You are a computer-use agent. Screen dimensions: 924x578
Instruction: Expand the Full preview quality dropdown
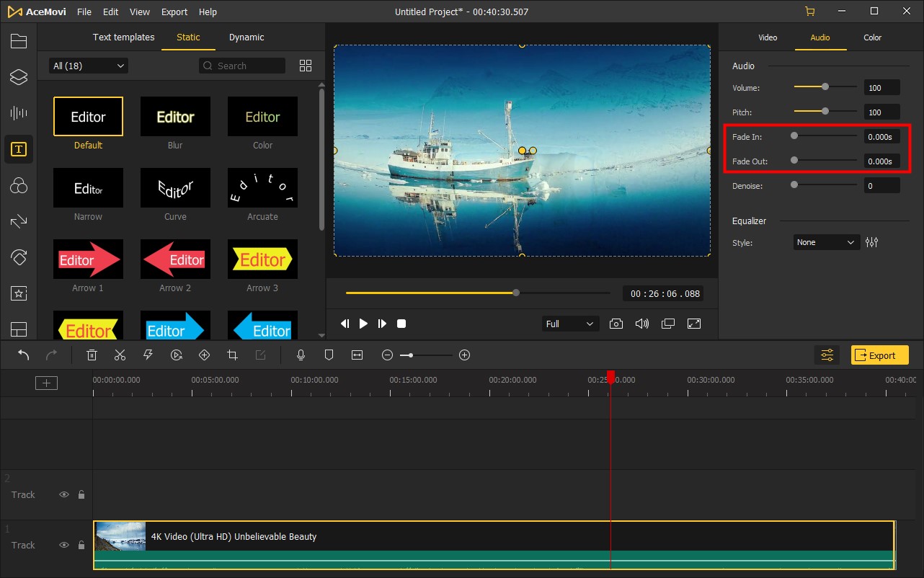(569, 324)
